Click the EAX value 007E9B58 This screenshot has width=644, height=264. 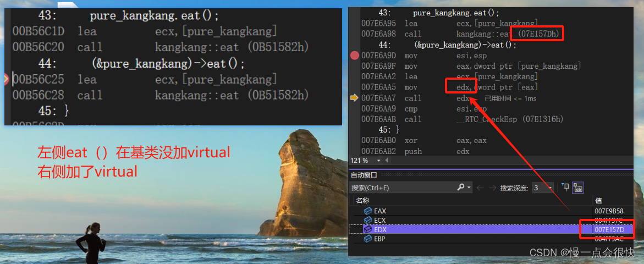coord(609,211)
